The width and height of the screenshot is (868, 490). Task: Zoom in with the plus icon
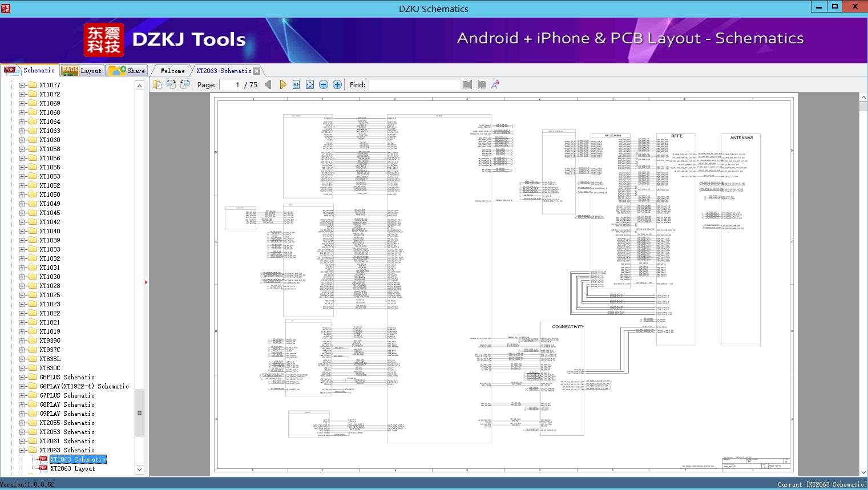[337, 84]
